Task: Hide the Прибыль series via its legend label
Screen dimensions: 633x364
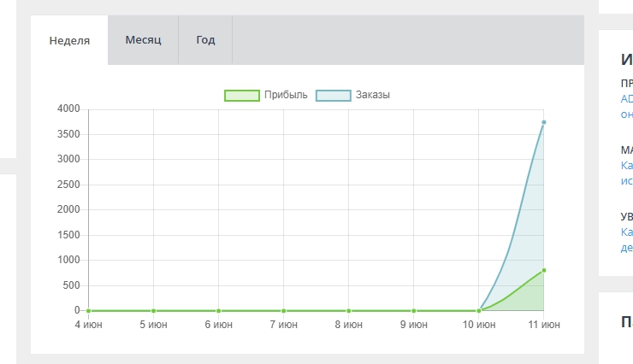Action: point(286,95)
